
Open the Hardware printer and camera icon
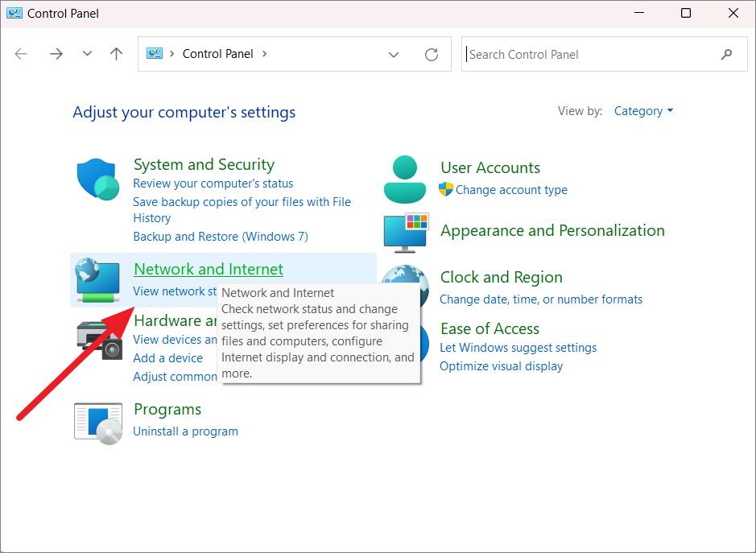(x=101, y=340)
